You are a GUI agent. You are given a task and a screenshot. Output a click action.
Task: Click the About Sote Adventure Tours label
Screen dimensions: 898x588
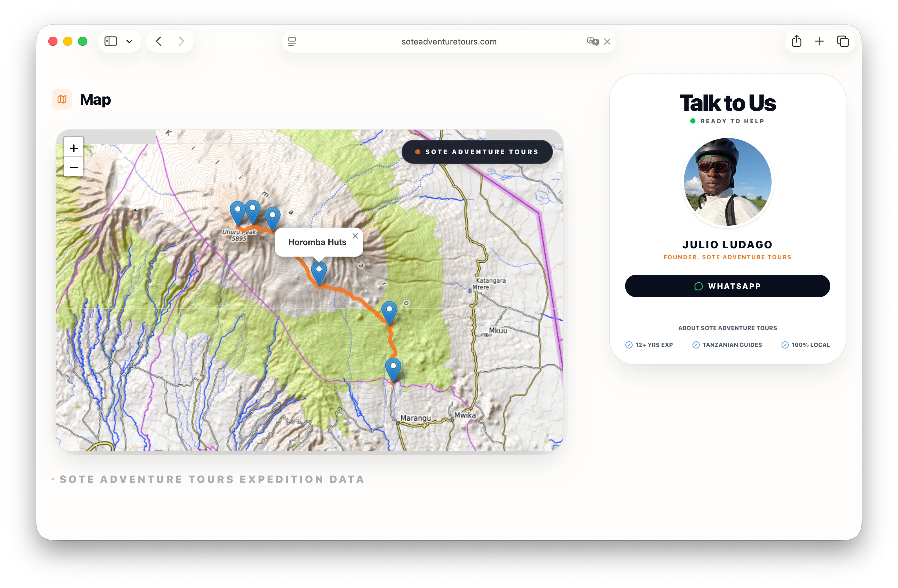727,328
